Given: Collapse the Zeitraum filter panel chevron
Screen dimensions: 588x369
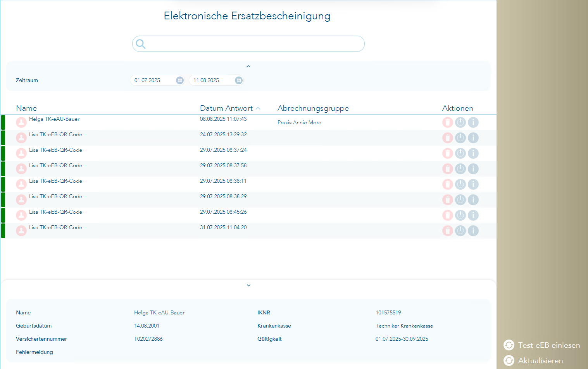Looking at the screenshot, I should pyautogui.click(x=248, y=67).
